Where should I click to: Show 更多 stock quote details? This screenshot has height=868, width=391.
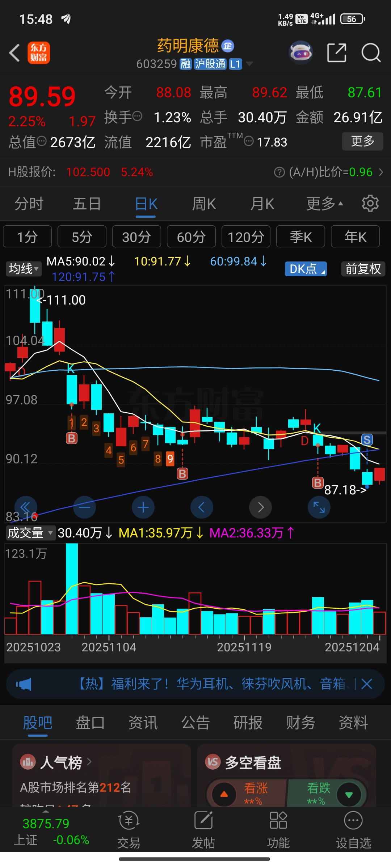tap(362, 141)
